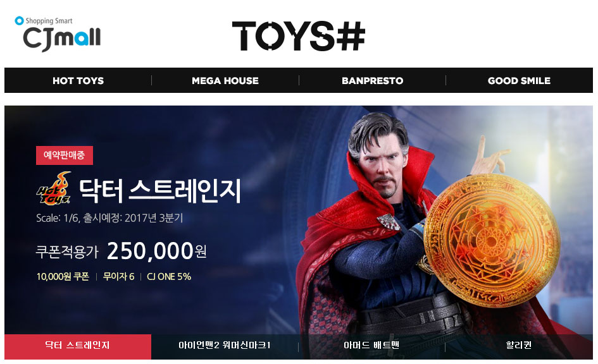Open the GOOD SMILE menu
598x364 pixels.
point(519,80)
